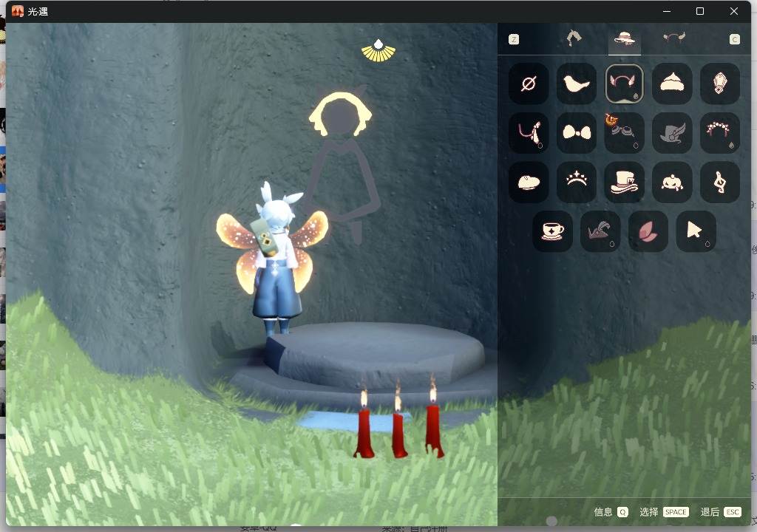The height and width of the screenshot is (532, 757).
Task: Click the 选择 select button
Action: tap(664, 512)
